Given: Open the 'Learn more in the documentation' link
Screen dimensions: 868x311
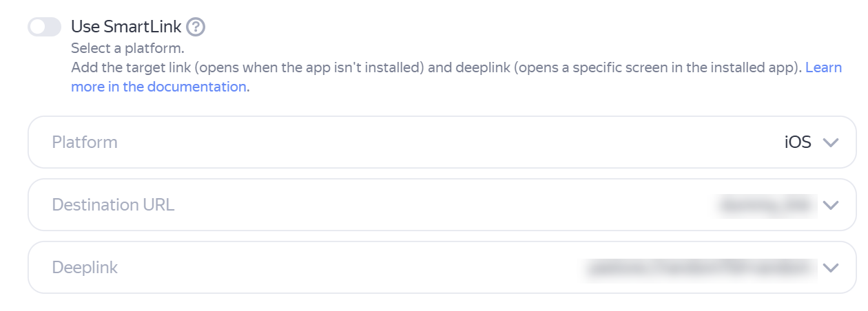Looking at the screenshot, I should 159,87.
